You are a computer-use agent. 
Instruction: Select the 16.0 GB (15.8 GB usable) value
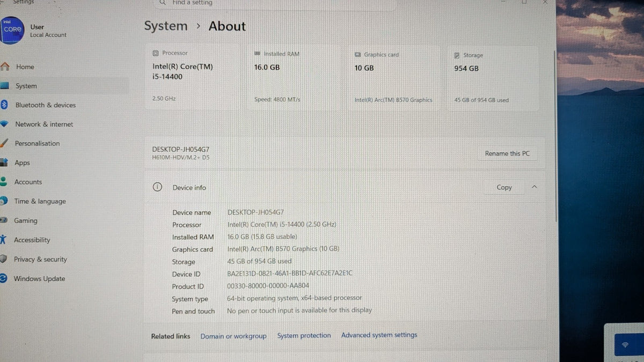262,237
